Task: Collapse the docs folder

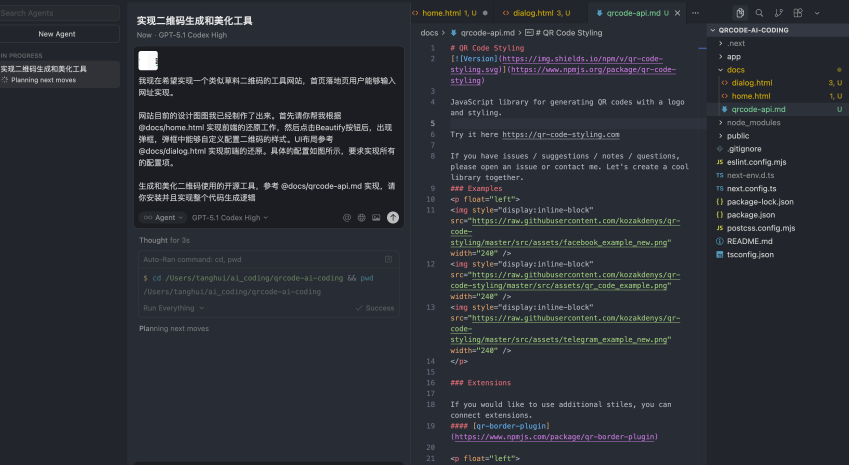Action: pos(735,70)
